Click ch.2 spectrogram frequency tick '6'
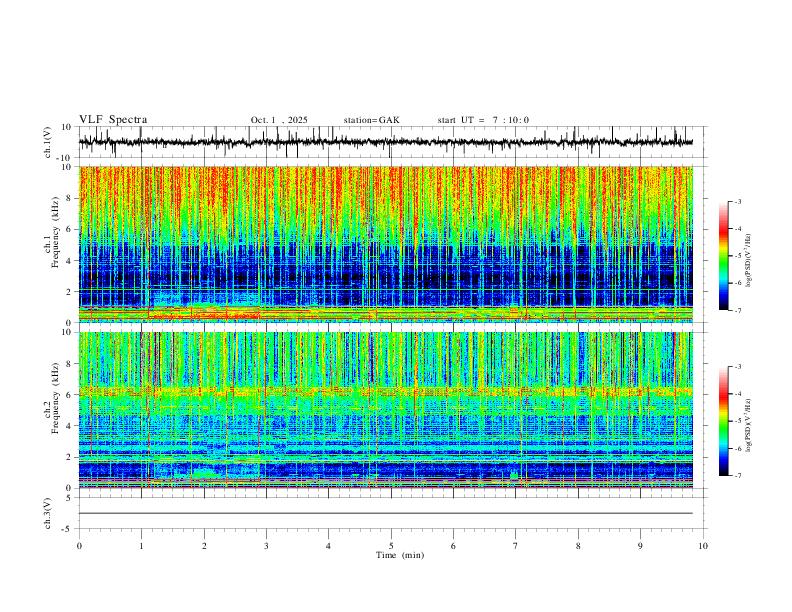Viewport: 792px width, 612px height. point(70,394)
